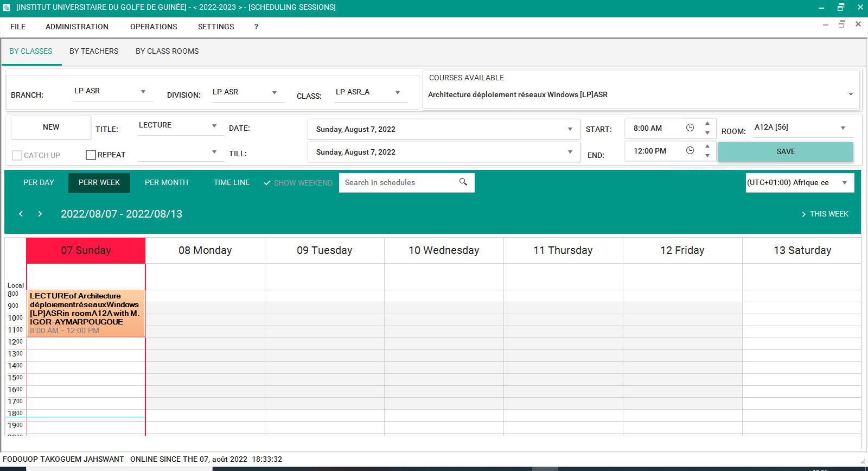The image size is (868, 471).
Task: Click the search magnifier icon in schedules
Action: (x=463, y=182)
